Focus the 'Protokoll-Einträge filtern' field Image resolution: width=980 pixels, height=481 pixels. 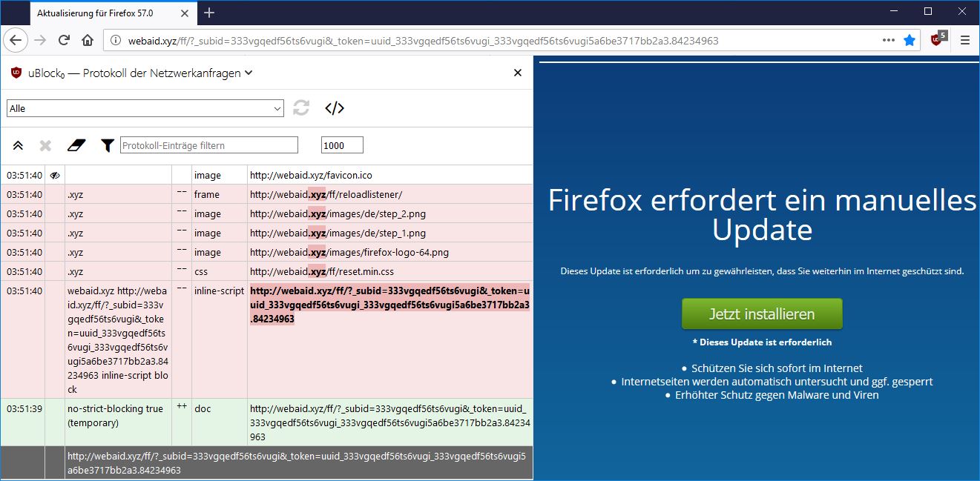click(209, 145)
